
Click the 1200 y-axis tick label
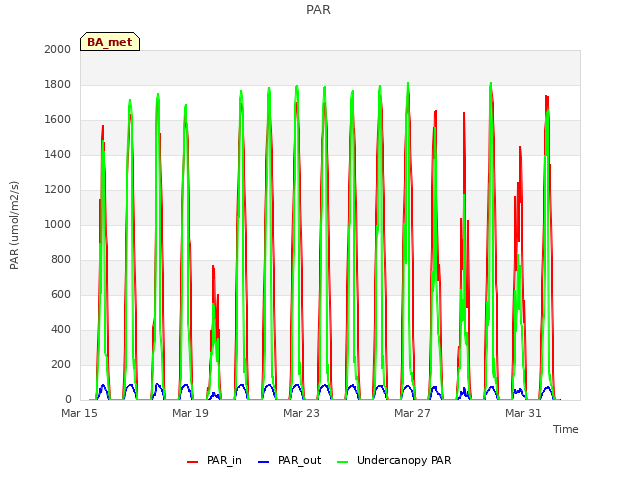point(58,190)
